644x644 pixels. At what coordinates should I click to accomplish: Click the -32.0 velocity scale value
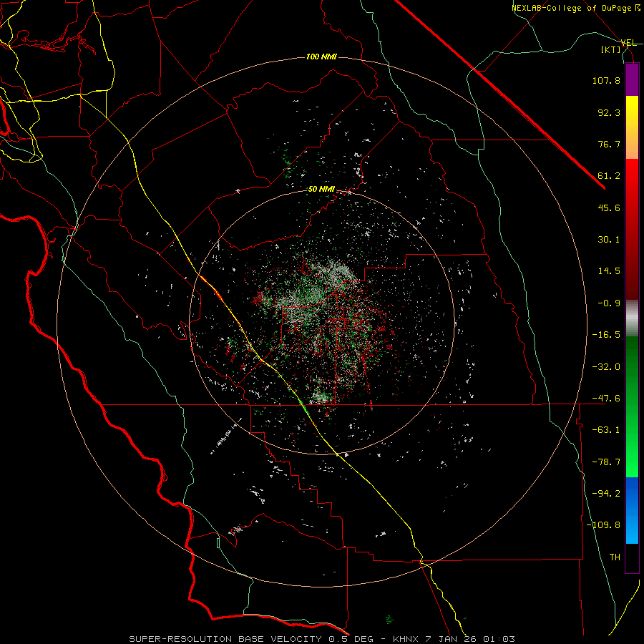(x=606, y=367)
